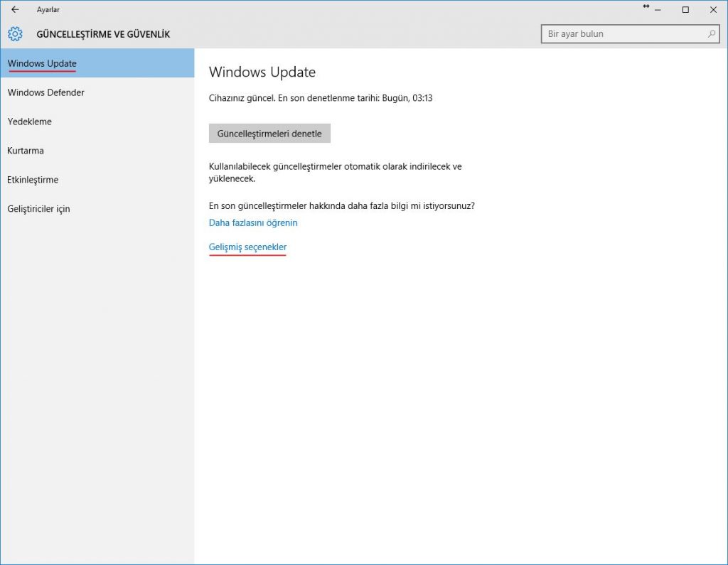Switch to the Etkinleştirme section
Image resolution: width=728 pixels, height=565 pixels.
[33, 180]
